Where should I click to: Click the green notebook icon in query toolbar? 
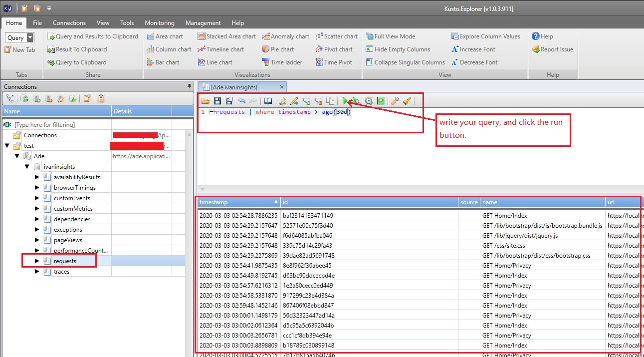[381, 101]
